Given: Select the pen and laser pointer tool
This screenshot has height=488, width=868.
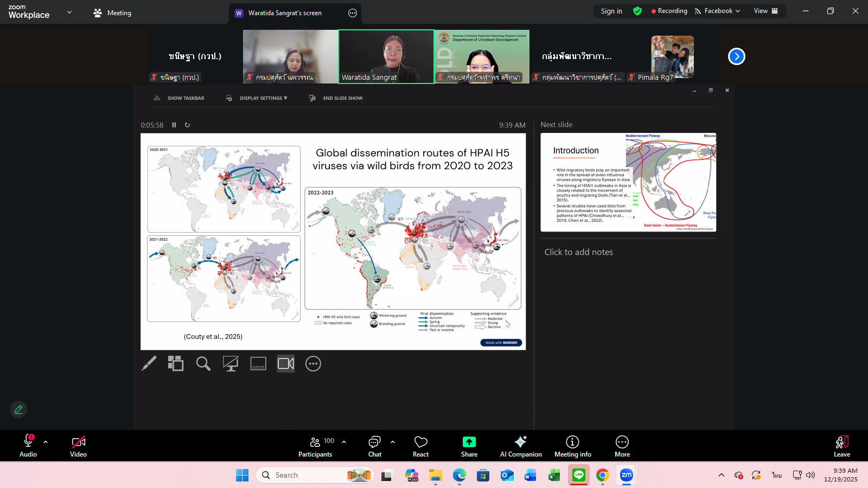Looking at the screenshot, I should tap(149, 363).
